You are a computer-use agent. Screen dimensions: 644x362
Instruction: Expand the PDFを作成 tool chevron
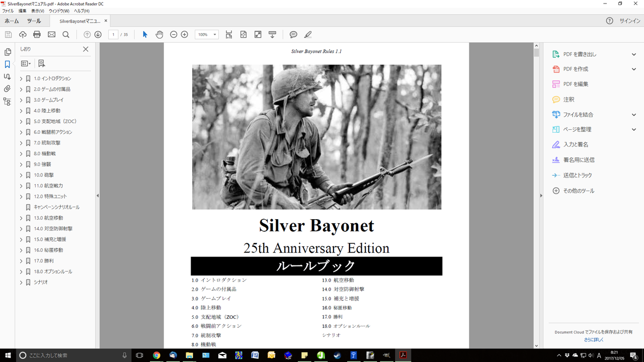click(x=634, y=69)
